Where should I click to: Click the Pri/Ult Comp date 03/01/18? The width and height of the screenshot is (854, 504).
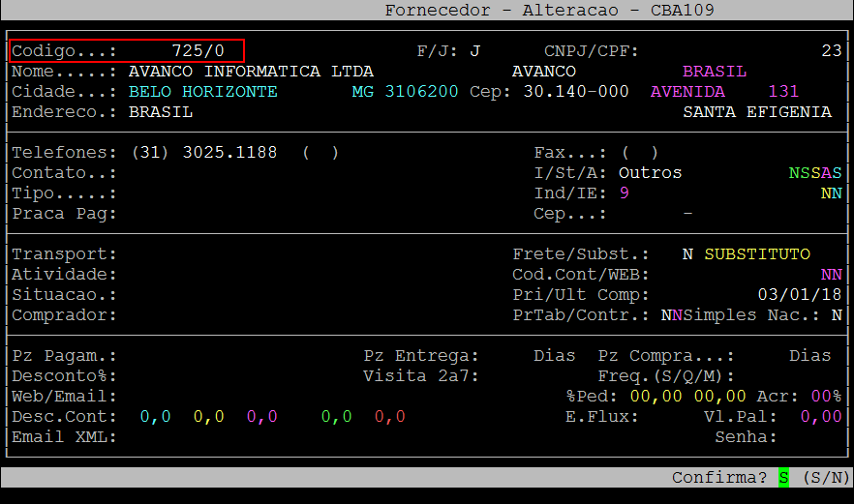799,295
